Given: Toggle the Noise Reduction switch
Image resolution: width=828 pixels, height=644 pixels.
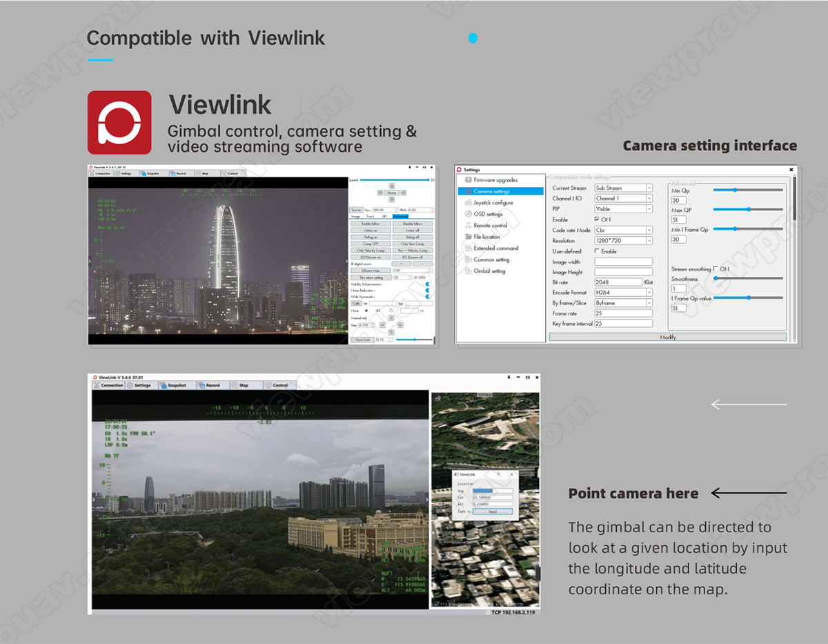Looking at the screenshot, I should [428, 291].
